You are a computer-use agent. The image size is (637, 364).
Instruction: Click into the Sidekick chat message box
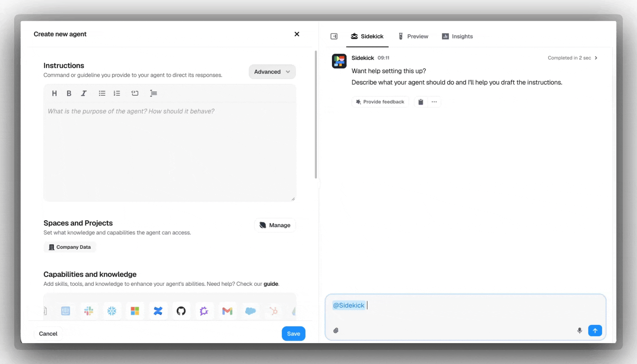click(466, 317)
